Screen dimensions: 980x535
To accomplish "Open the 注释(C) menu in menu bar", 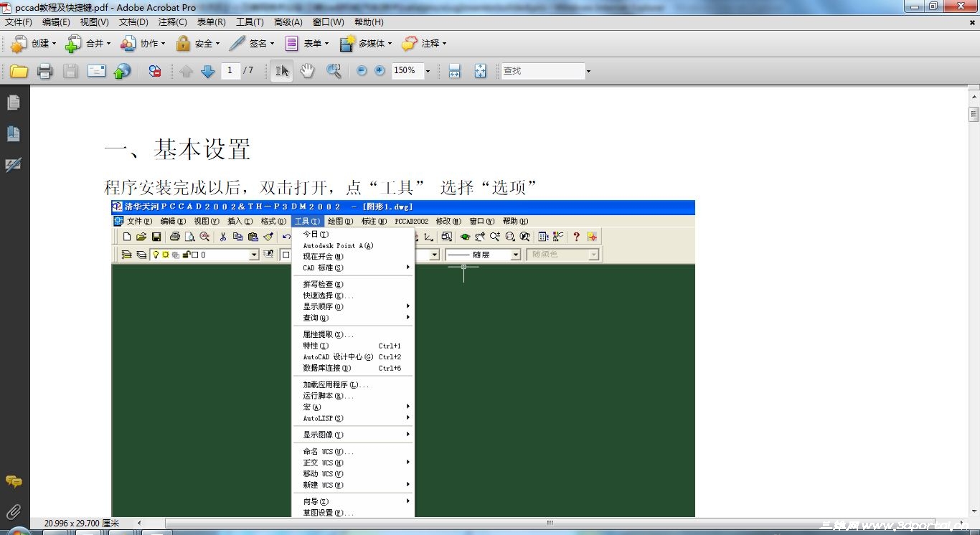I will coord(172,22).
